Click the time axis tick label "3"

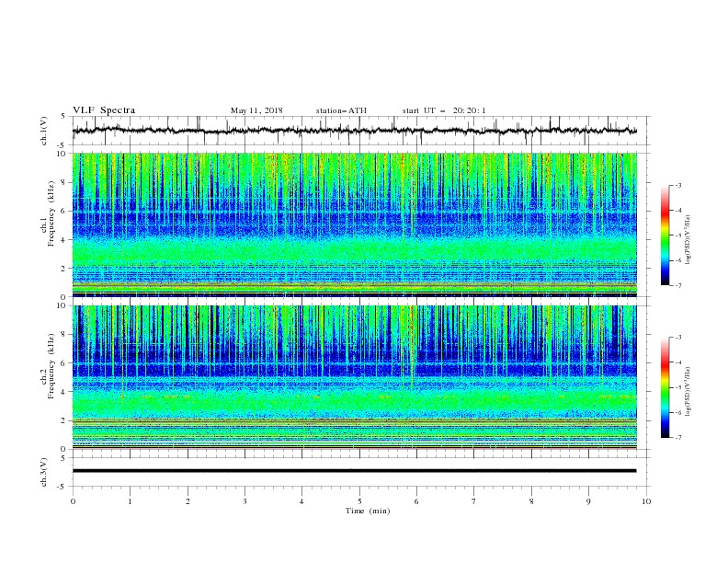[x=245, y=501]
